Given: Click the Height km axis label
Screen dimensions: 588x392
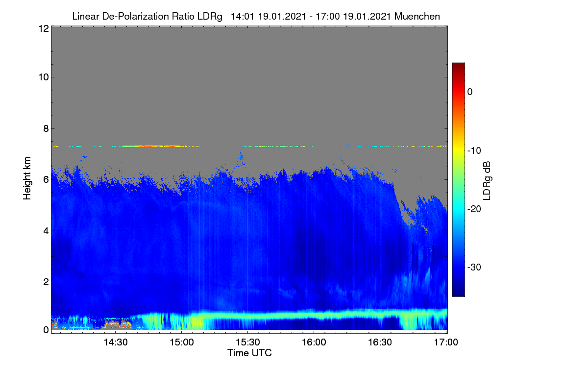Looking at the screenshot, I should tap(27, 179).
